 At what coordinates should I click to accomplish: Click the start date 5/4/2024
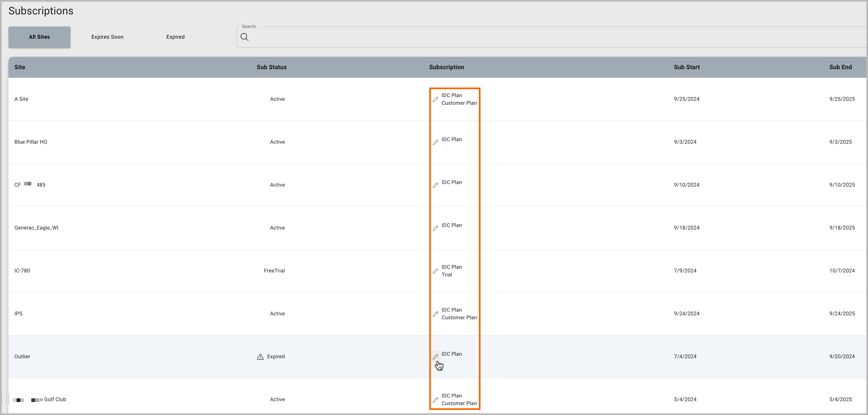pyautogui.click(x=685, y=399)
